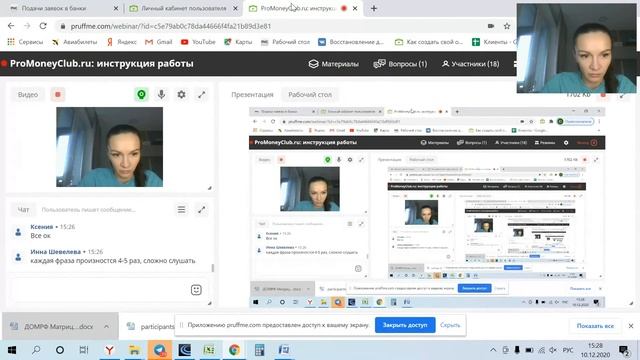Toggle the green webcam indicator icon
Image resolution: width=640 pixels, height=360 pixels.
click(141, 95)
